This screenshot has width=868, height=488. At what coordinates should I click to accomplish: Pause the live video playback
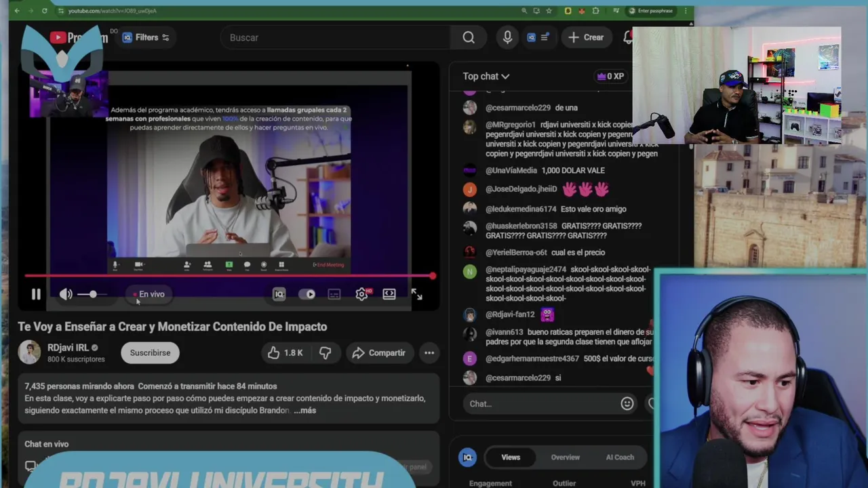[x=36, y=294]
